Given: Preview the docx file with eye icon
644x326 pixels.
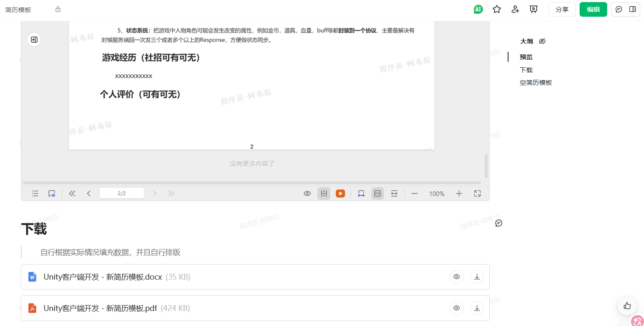Looking at the screenshot, I should (x=457, y=277).
